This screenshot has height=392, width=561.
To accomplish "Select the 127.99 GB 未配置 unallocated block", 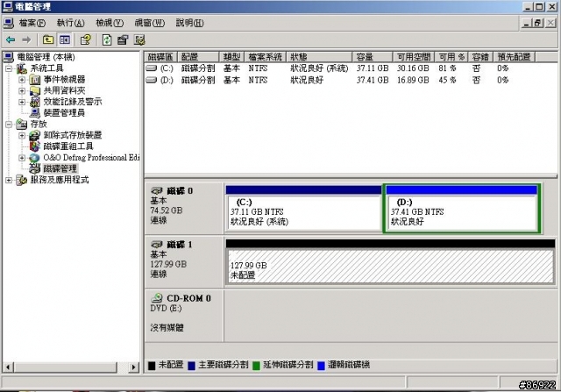I will coord(390,262).
